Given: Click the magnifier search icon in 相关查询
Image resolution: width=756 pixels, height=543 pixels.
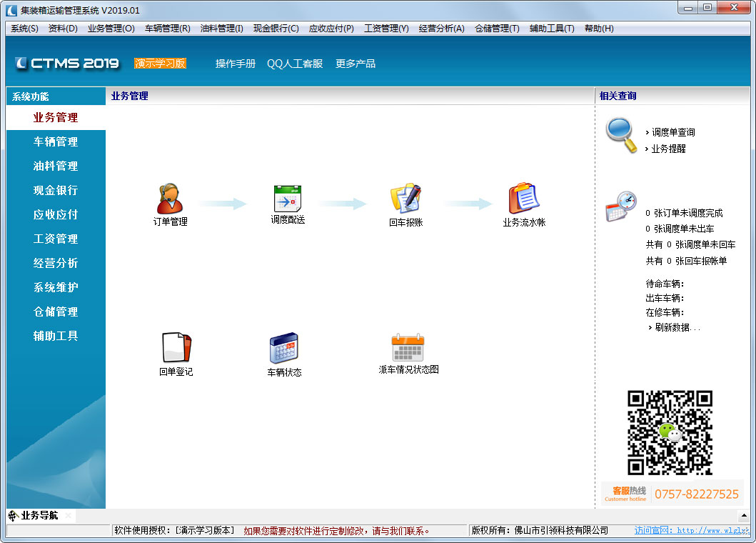Looking at the screenshot, I should click(x=622, y=135).
